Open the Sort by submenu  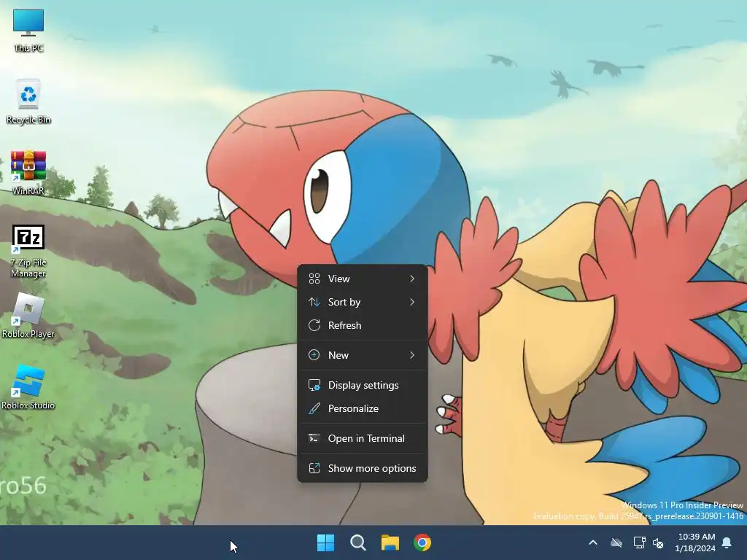363,302
